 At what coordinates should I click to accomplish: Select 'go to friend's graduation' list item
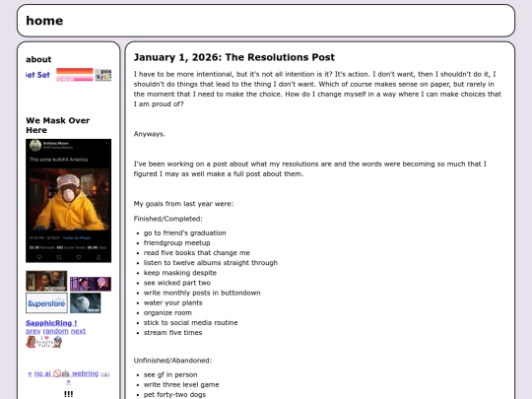tap(184, 233)
